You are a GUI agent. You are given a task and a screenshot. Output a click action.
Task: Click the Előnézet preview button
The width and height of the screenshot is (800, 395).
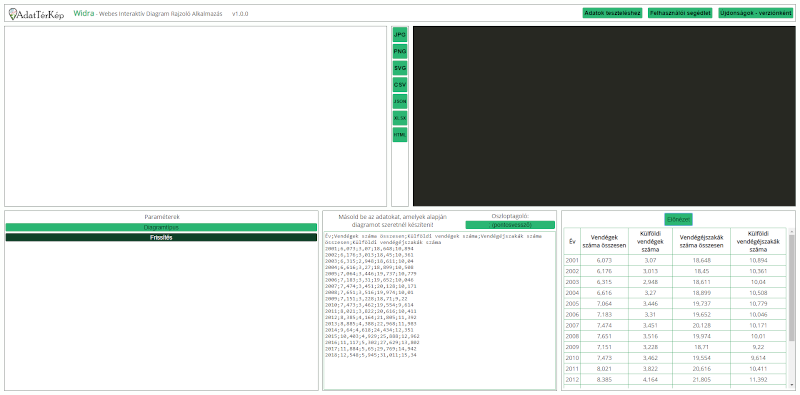(x=679, y=219)
